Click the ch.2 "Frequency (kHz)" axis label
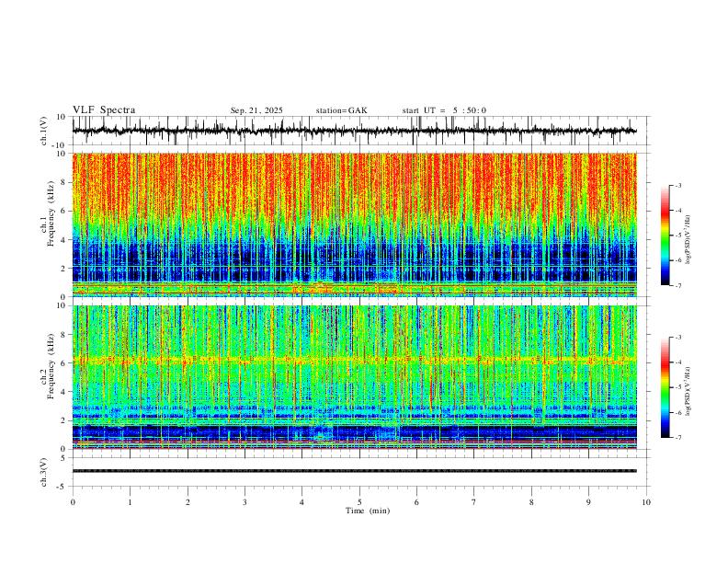728x563 pixels. click(x=51, y=366)
